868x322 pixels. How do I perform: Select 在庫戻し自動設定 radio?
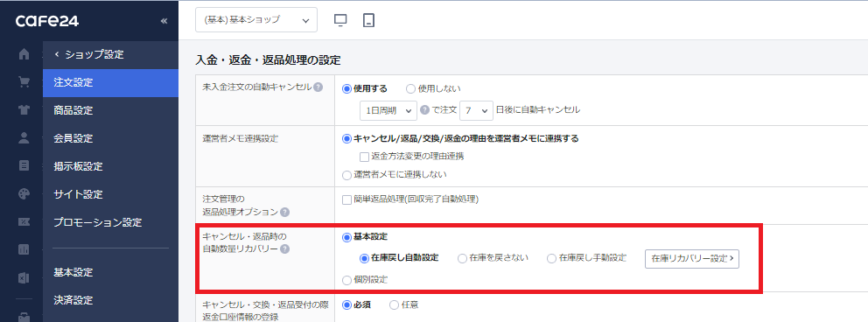pyautogui.click(x=364, y=258)
